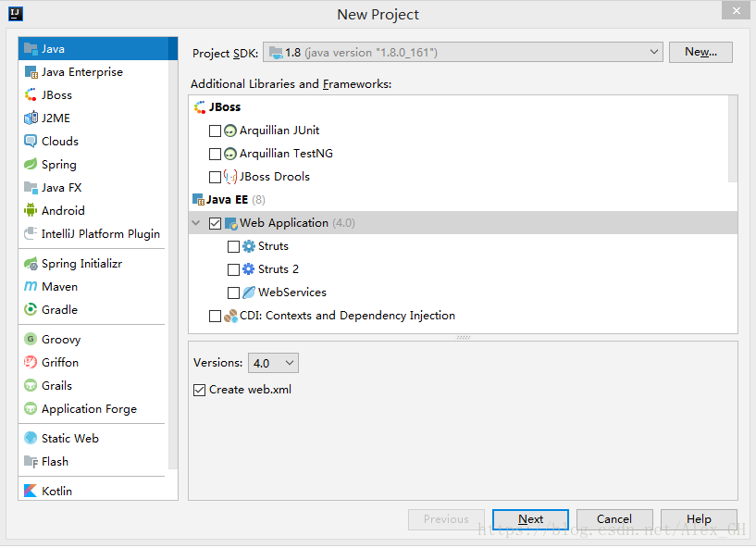Click the JBoss group header icon

pyautogui.click(x=200, y=107)
